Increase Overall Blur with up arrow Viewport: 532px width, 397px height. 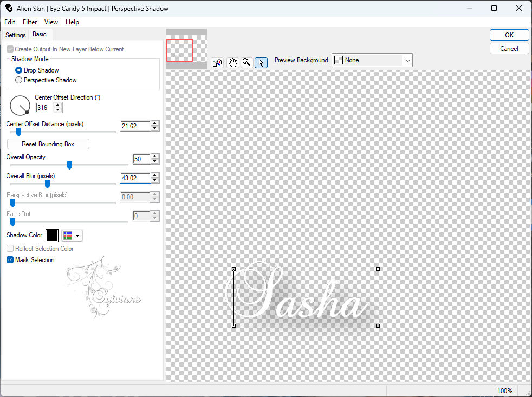[155, 175]
